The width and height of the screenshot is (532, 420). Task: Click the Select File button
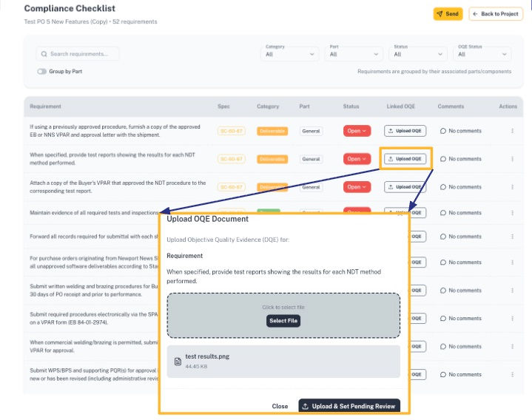click(283, 321)
